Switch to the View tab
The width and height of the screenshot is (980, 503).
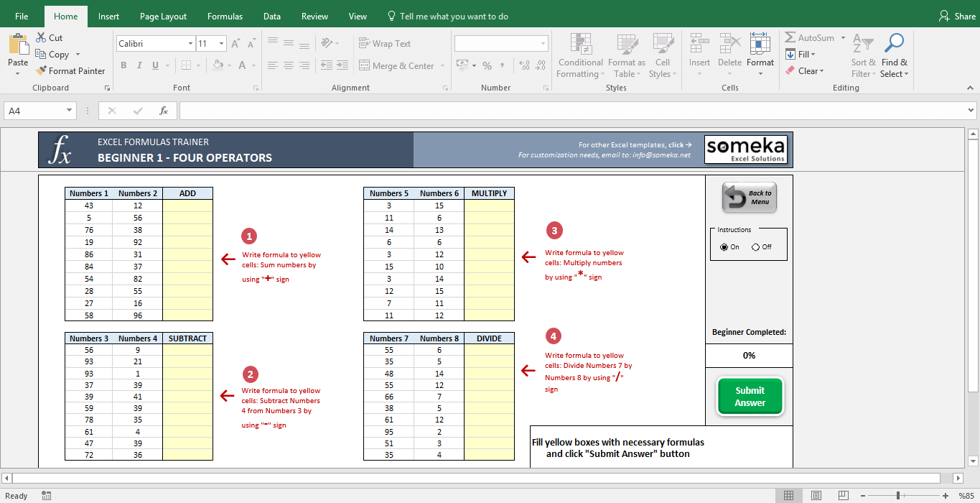[358, 16]
